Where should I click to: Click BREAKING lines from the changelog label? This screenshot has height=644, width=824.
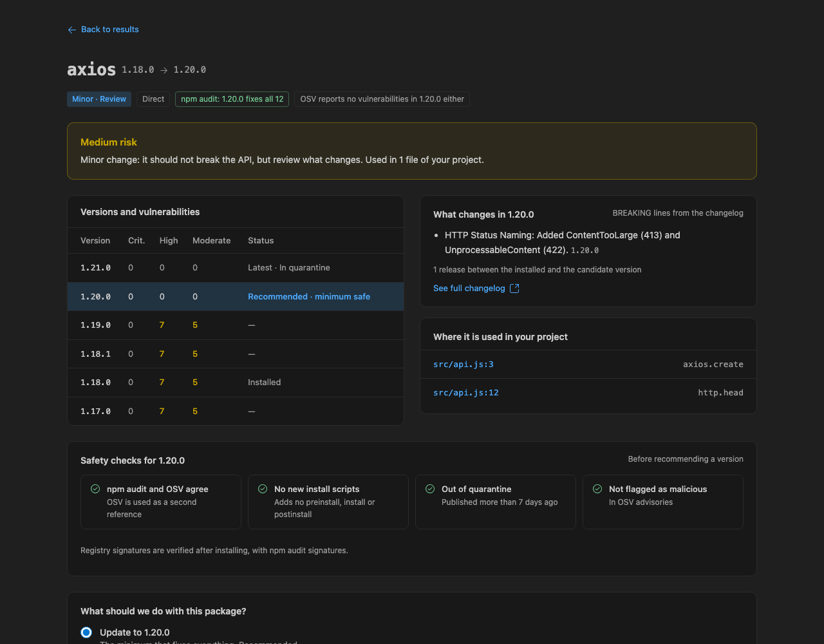click(x=678, y=213)
